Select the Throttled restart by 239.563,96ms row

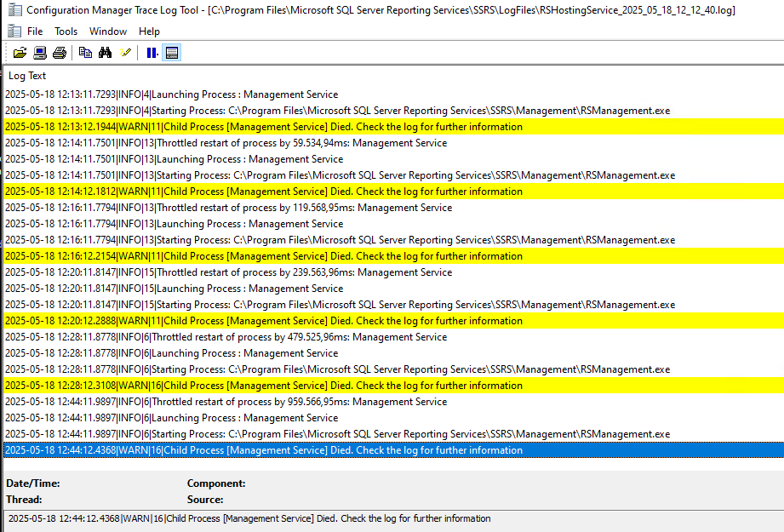tap(393, 272)
